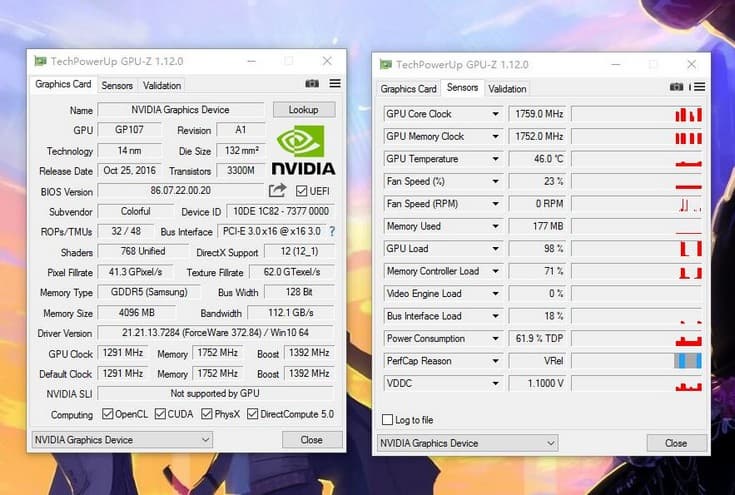Click GPU-Z app icon in right title bar
The height and width of the screenshot is (495, 735).
386,64
